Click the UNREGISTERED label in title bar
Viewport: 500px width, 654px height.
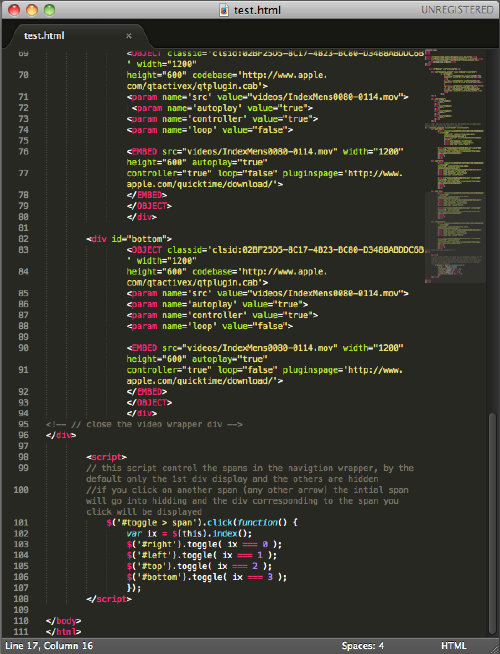point(457,10)
